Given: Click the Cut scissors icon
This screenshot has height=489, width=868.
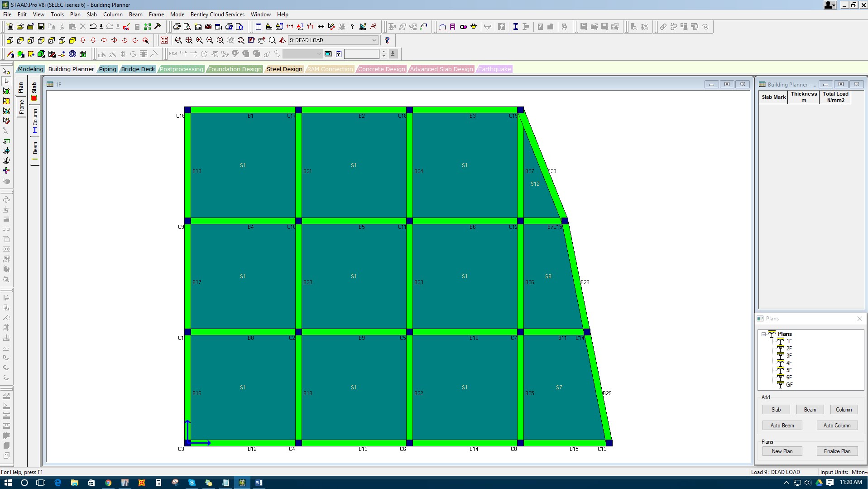Looking at the screenshot, I should (62, 27).
